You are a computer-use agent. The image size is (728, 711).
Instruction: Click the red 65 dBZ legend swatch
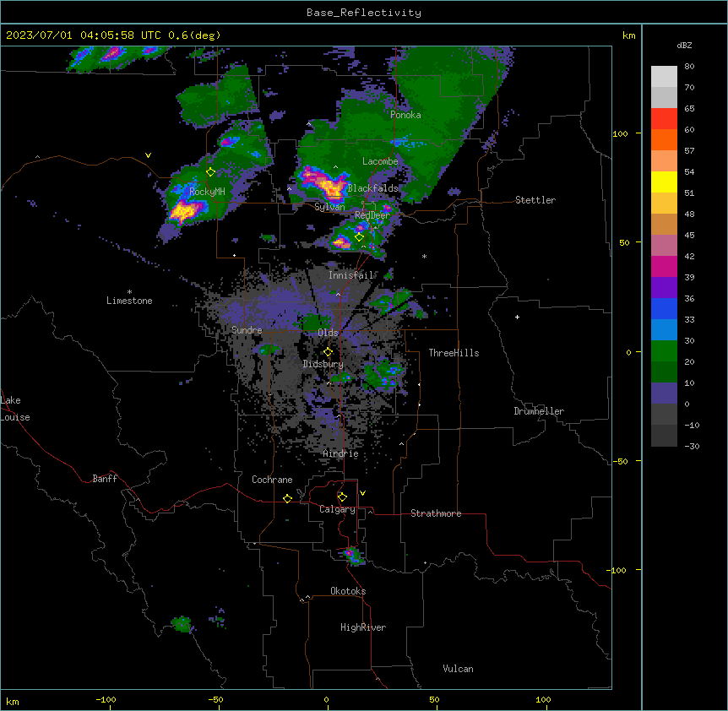[x=664, y=118]
